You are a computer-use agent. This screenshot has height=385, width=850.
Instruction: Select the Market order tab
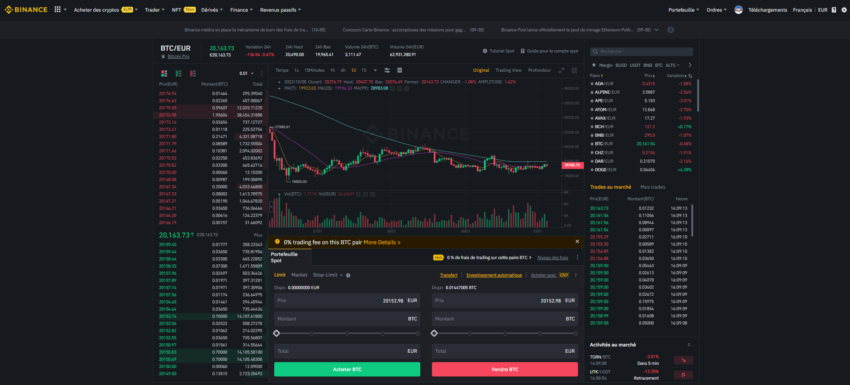[x=299, y=275]
